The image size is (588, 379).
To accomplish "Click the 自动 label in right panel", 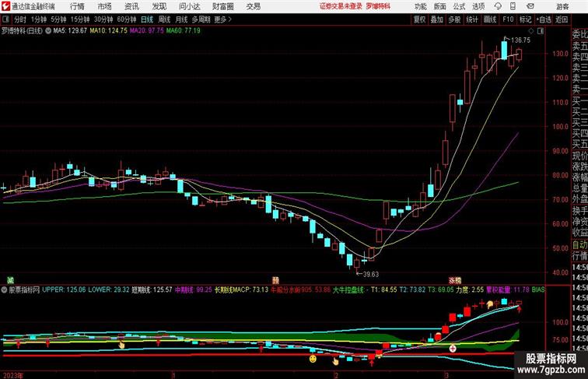I will tap(579, 244).
